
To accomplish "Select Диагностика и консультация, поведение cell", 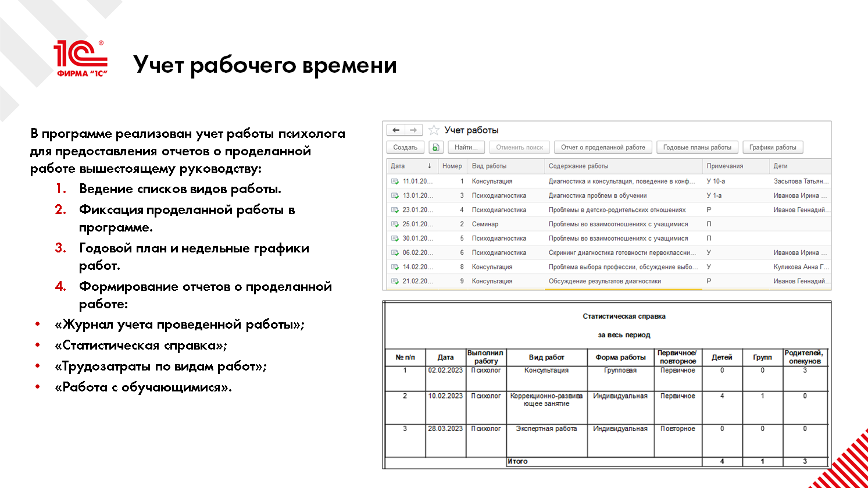I will tap(621, 181).
